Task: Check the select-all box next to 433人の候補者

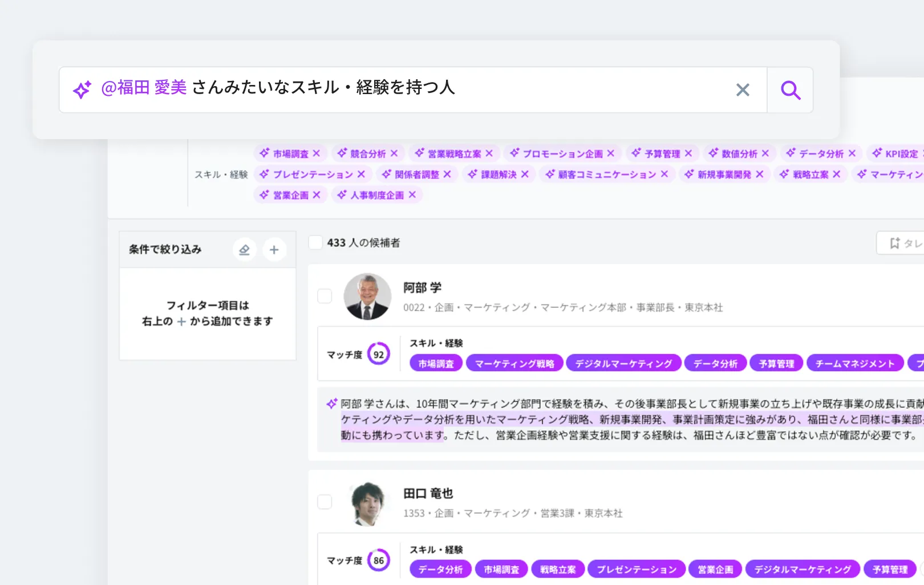Action: click(315, 242)
